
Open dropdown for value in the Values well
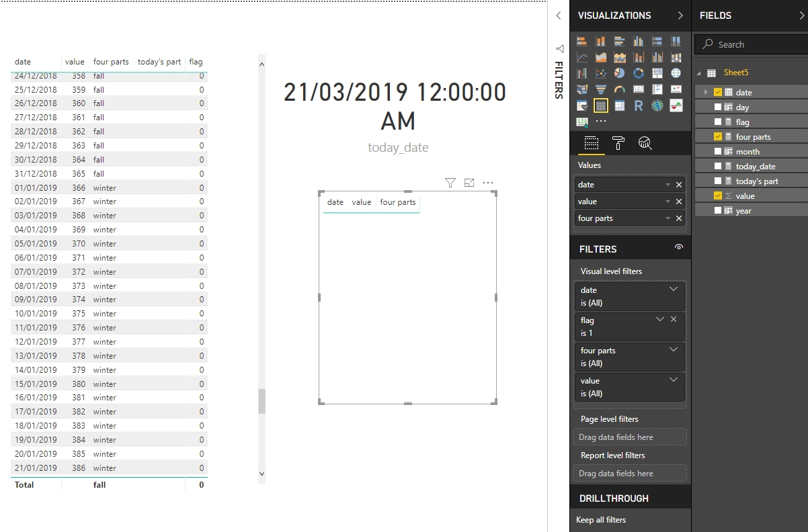coord(668,202)
